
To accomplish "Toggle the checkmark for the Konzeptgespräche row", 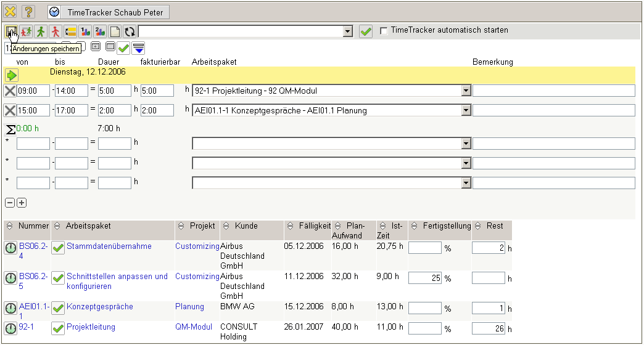I will tap(58, 307).
